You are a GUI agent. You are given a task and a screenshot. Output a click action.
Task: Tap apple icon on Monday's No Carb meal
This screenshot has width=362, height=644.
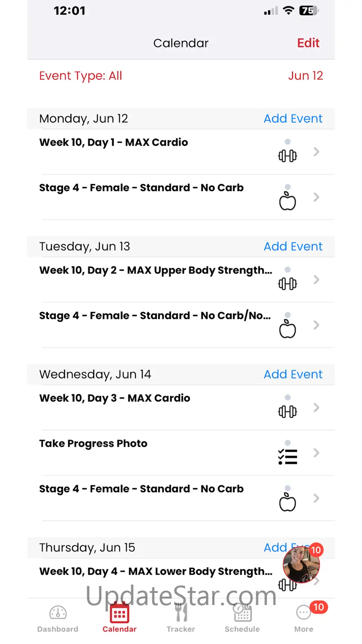click(287, 202)
